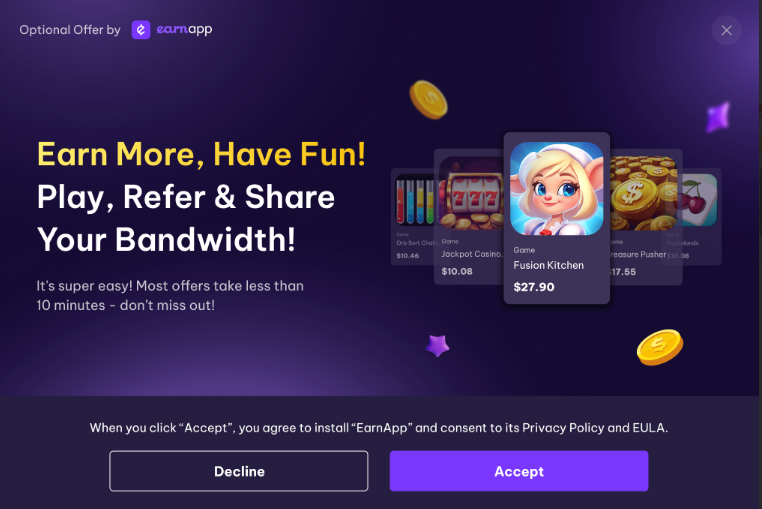Image resolution: width=762 pixels, height=509 pixels.
Task: Select the Fusion Kitchen game card image
Action: tap(556, 189)
